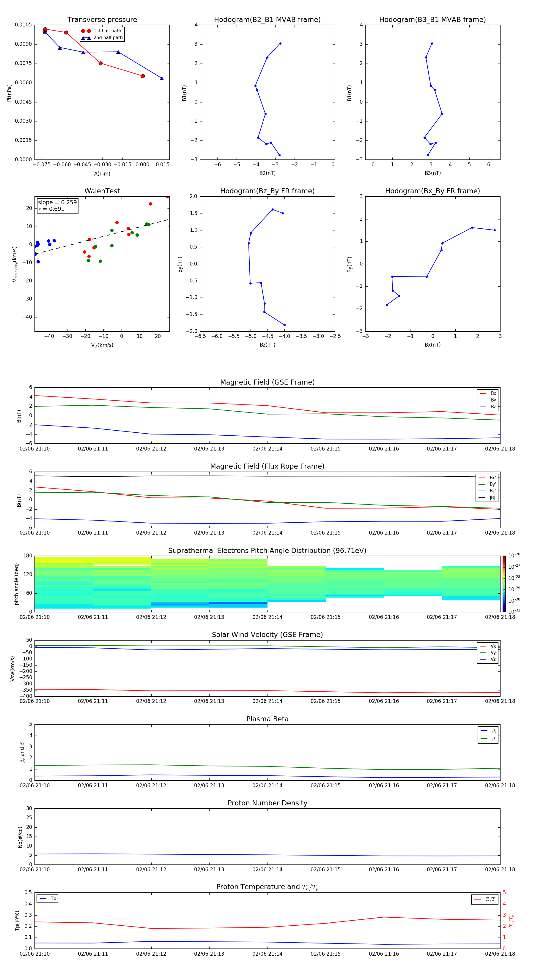Select the green β entry in Plasma Beta legend
This screenshot has width=535, height=980.
(488, 739)
